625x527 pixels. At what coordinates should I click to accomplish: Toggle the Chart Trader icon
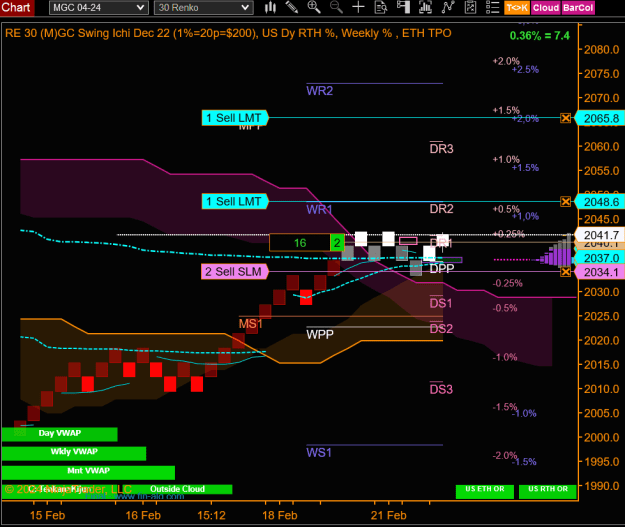(x=403, y=7)
